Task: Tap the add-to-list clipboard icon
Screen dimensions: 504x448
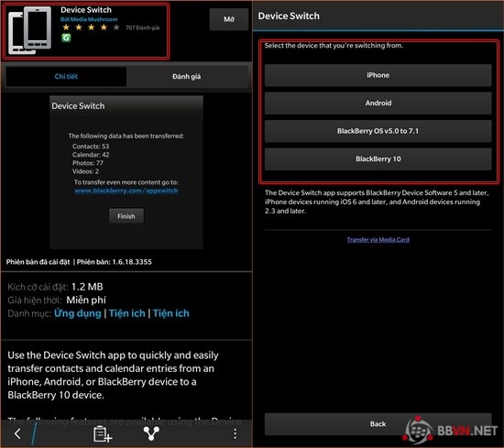Action: (x=103, y=433)
